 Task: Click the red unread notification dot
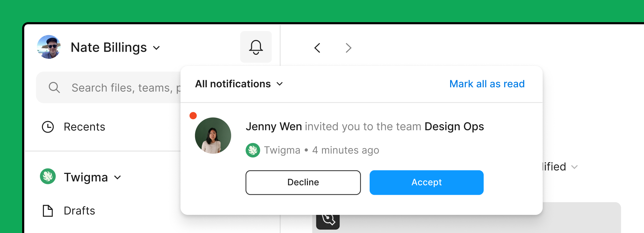193,116
